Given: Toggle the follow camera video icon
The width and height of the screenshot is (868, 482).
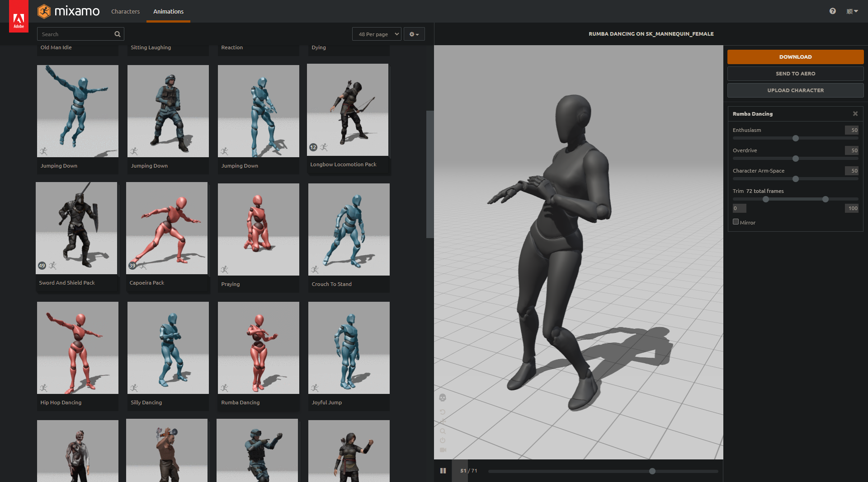Looking at the screenshot, I should (x=443, y=450).
